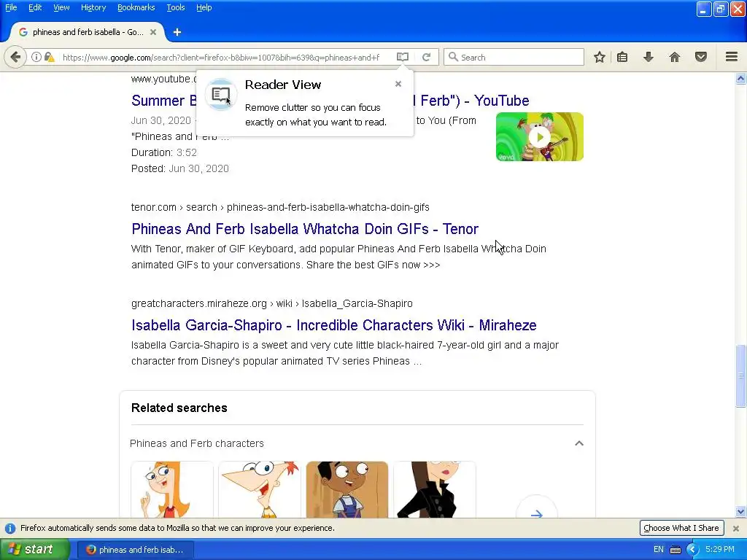The image size is (747, 560).
Task: Open the Edit menu
Action: pyautogui.click(x=35, y=7)
